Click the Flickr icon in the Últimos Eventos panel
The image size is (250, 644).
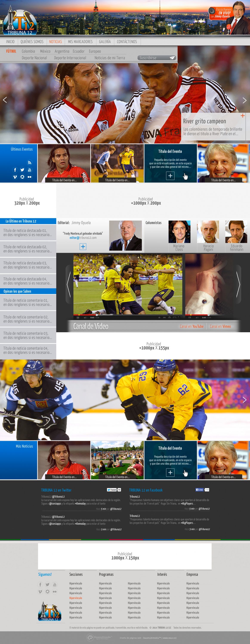click(29, 177)
